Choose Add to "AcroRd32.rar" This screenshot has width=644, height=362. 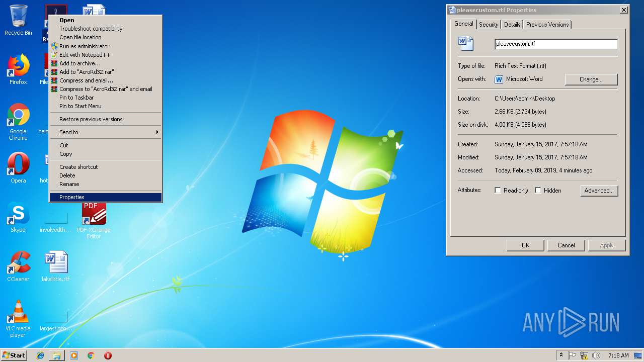click(106, 72)
